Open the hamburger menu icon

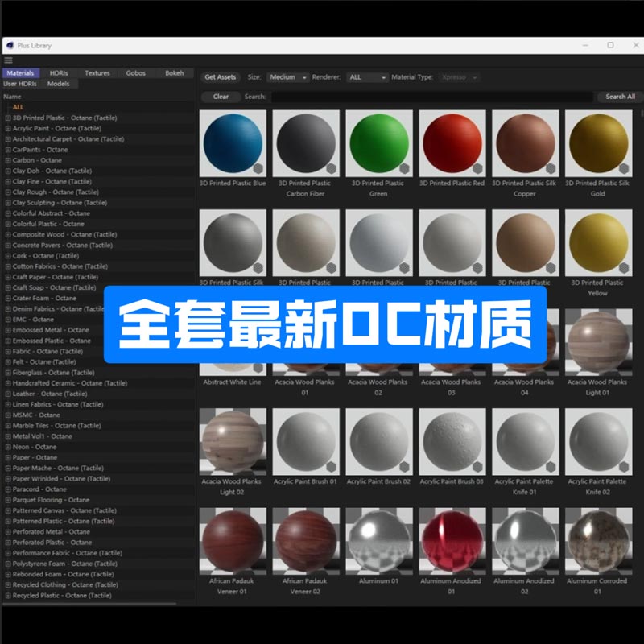9,60
